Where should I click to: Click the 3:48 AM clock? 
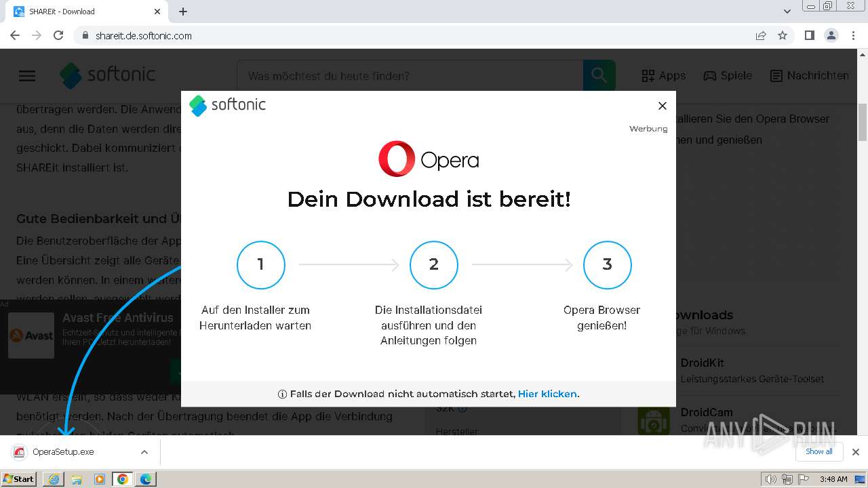833,479
